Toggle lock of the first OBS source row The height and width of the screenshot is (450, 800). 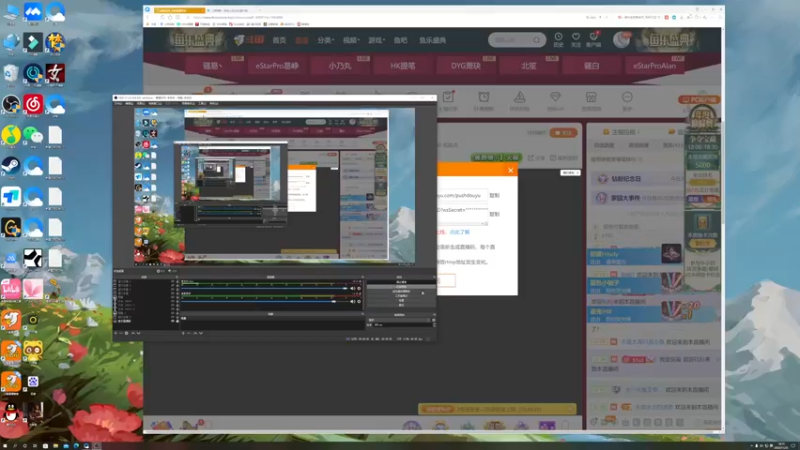click(178, 282)
